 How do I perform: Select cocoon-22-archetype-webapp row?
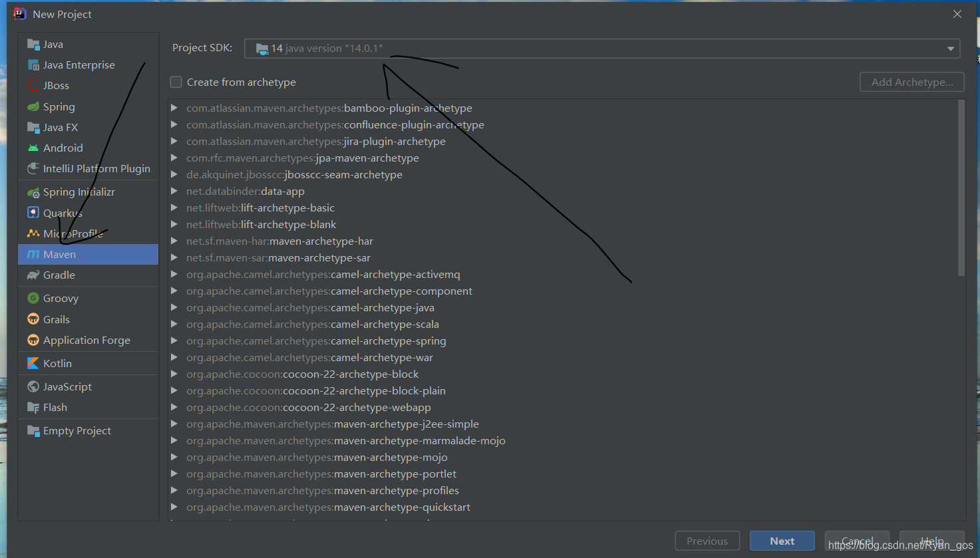click(x=563, y=407)
